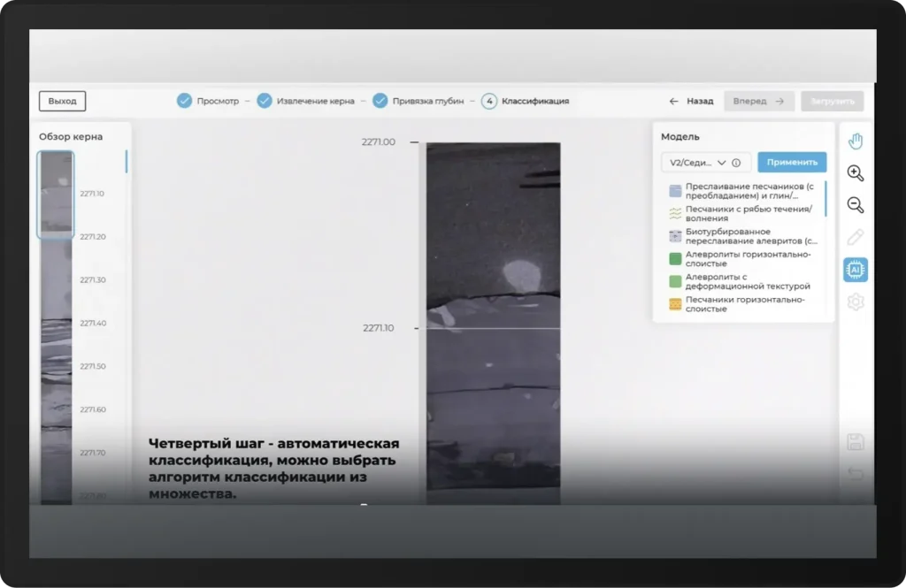Click the highlighted core overview thumbnail

click(56, 195)
